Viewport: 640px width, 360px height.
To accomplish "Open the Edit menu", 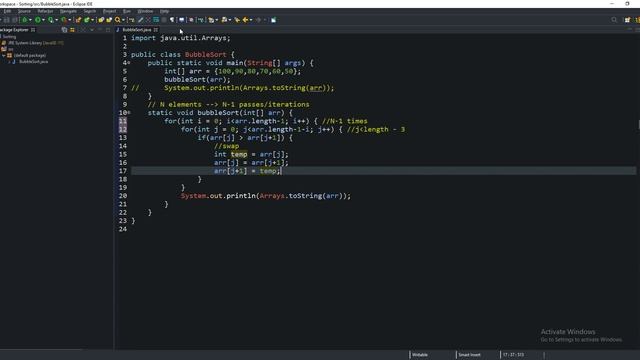I will click(x=7, y=11).
